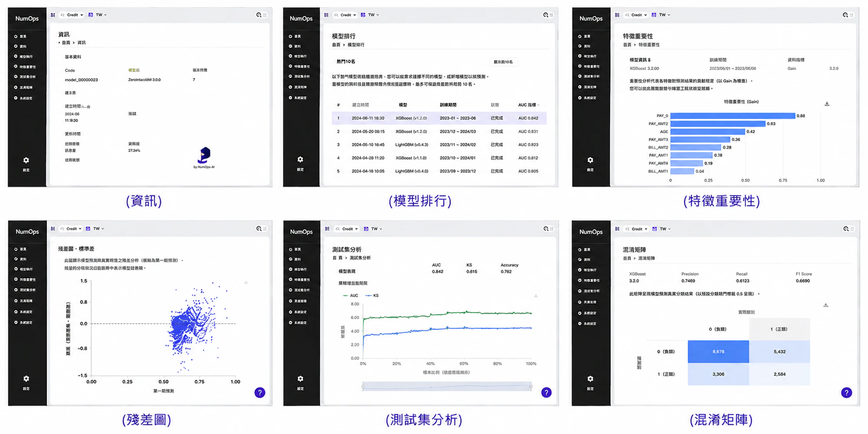Click the settings gear in the 混淆矩陣 panel sidebar
The image size is (868, 434).
point(590,379)
